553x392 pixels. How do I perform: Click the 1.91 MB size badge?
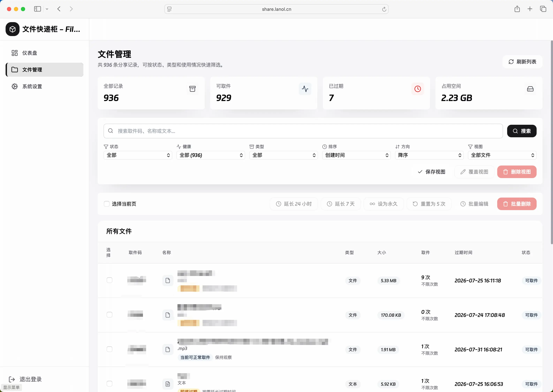(x=388, y=350)
